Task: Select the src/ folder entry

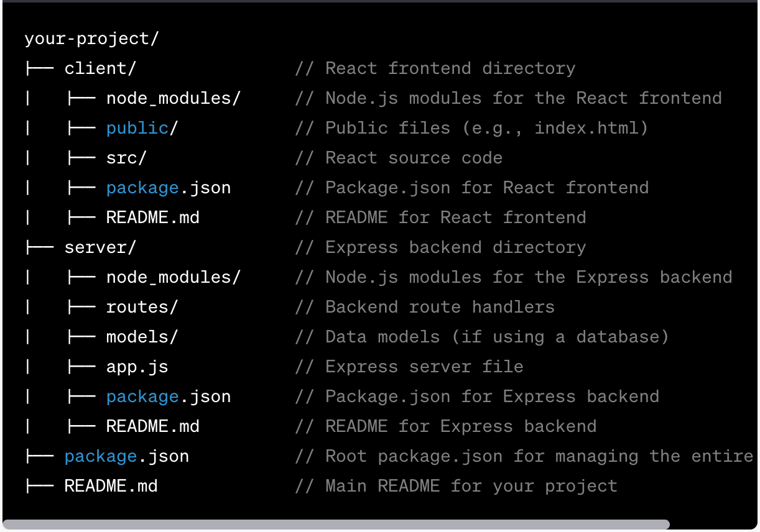Action: [126, 158]
